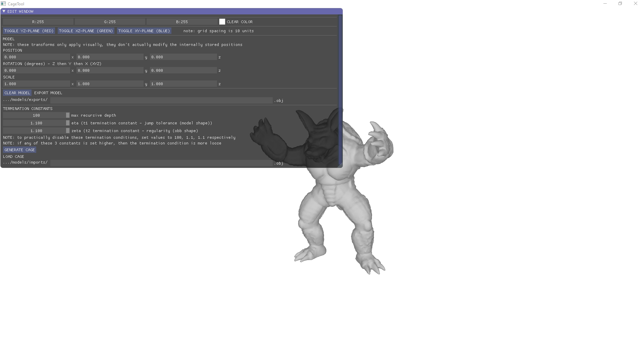Click the export path .obj input field

[161, 100]
